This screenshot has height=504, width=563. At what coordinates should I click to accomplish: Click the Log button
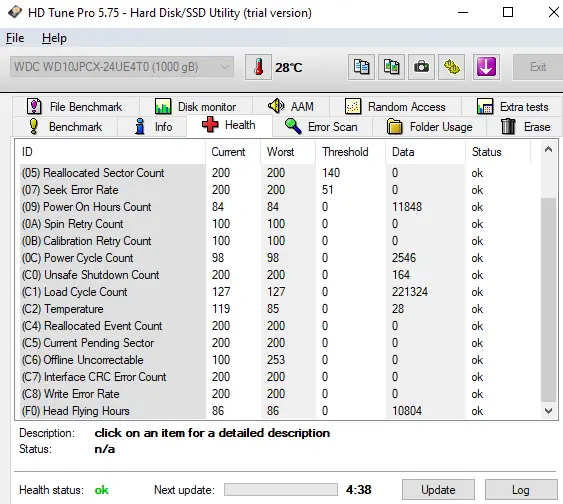pos(521,490)
